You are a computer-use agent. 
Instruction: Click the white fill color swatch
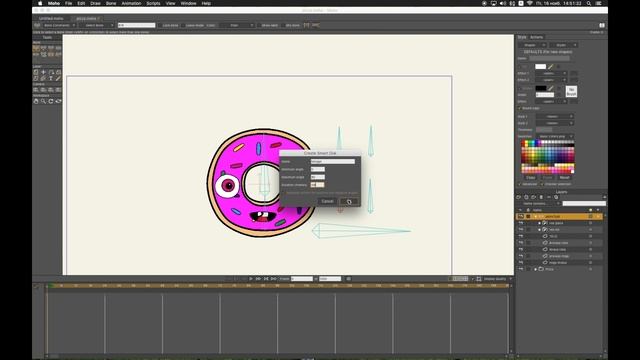[x=540, y=67]
